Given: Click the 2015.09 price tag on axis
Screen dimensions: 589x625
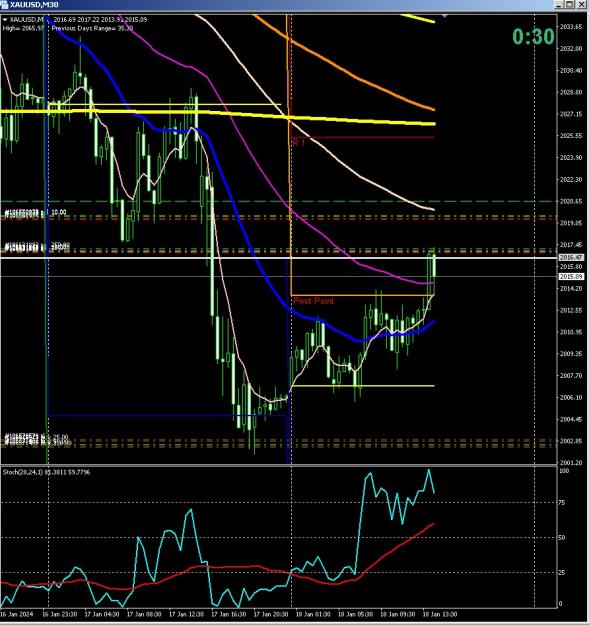Looking at the screenshot, I should pos(571,276).
